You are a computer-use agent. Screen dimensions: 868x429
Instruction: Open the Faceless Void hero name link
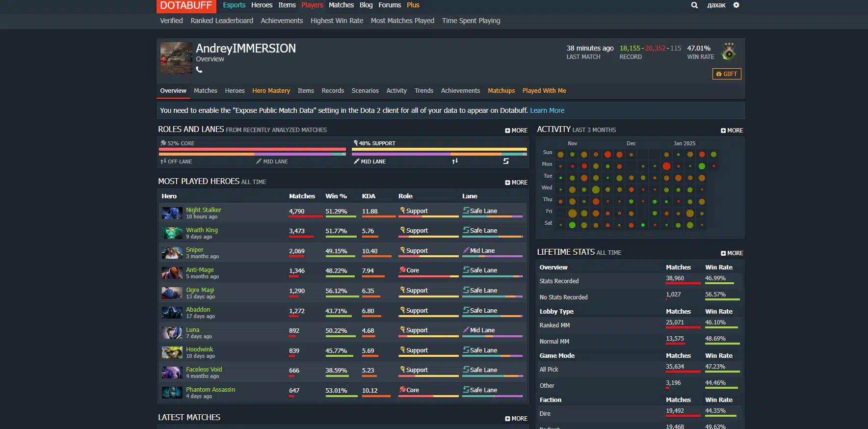(204, 369)
